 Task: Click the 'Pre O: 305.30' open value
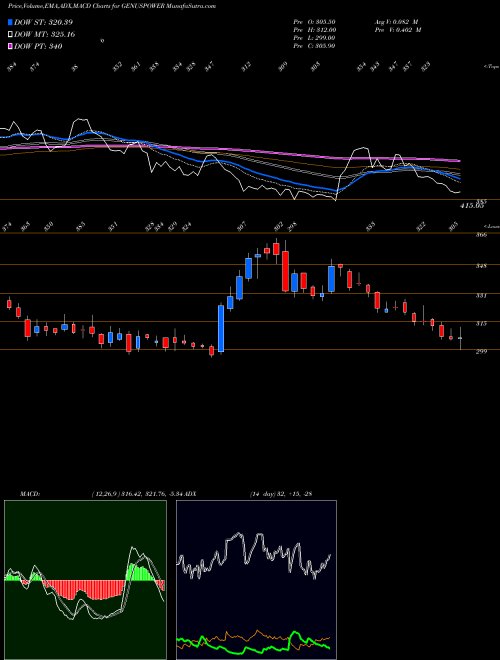[x=314, y=21]
